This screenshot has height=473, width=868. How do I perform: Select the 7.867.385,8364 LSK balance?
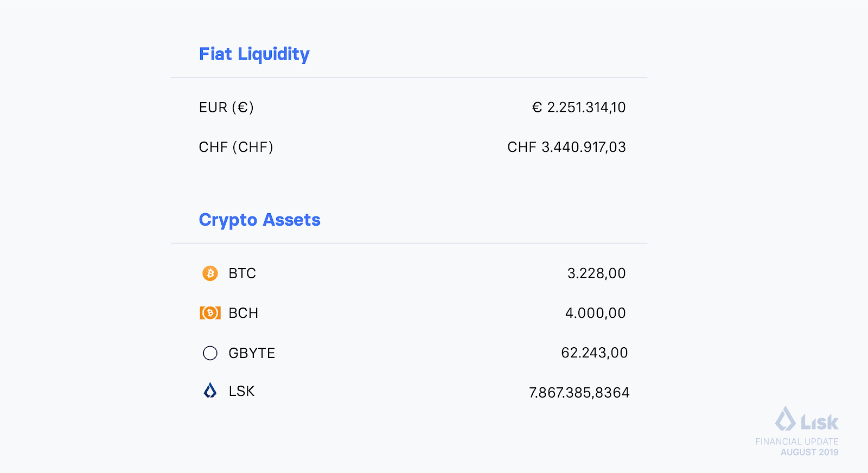pos(579,393)
